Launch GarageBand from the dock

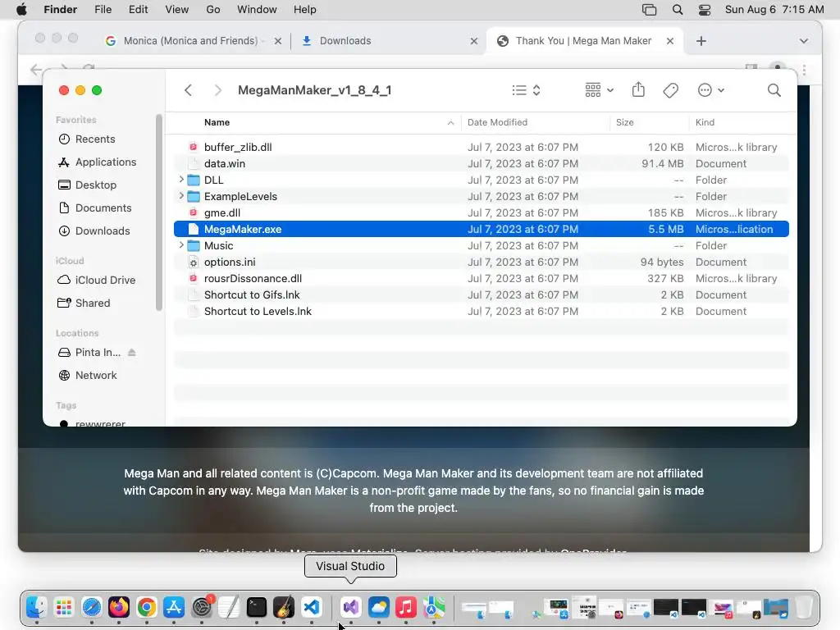pyautogui.click(x=284, y=607)
